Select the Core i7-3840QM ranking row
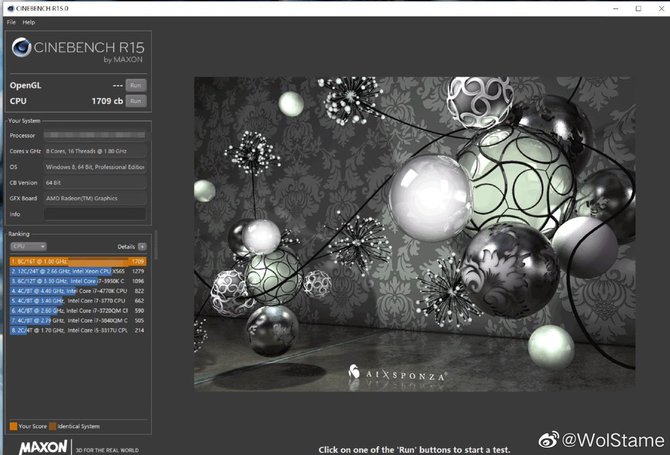670x455 pixels. pyautogui.click(x=78, y=320)
